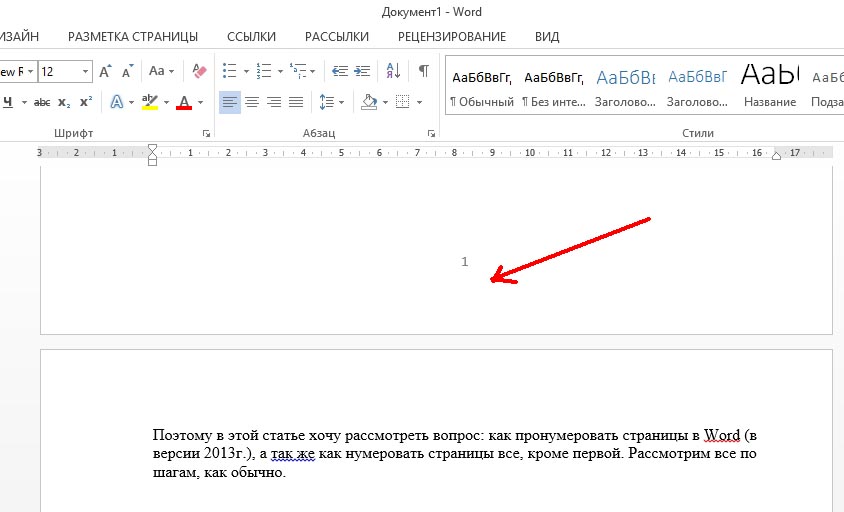Toggle justify text alignment

(x=296, y=102)
